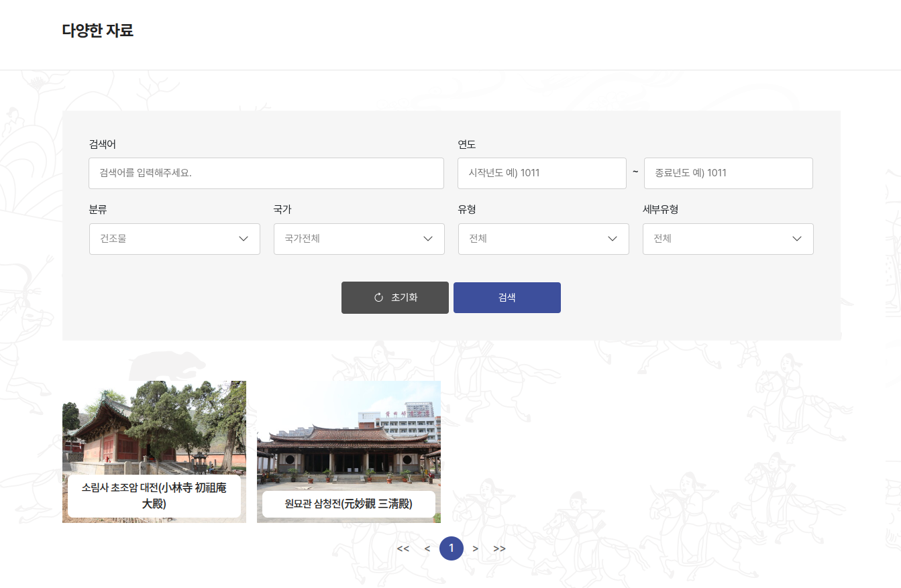Click the 초기화 reset button text
Image resolution: width=901 pixels, height=588 pixels.
(x=404, y=298)
